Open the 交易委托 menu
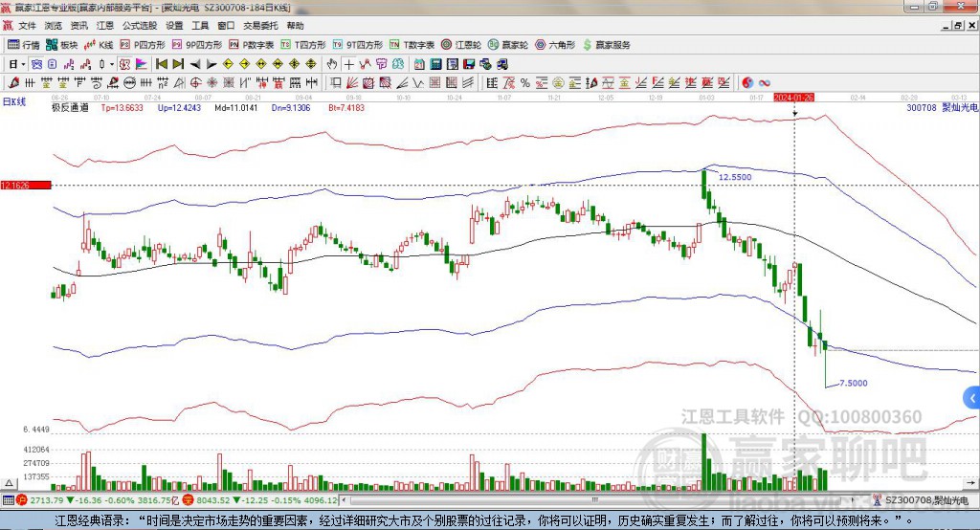Screen dimensions: 980x530 260,26
